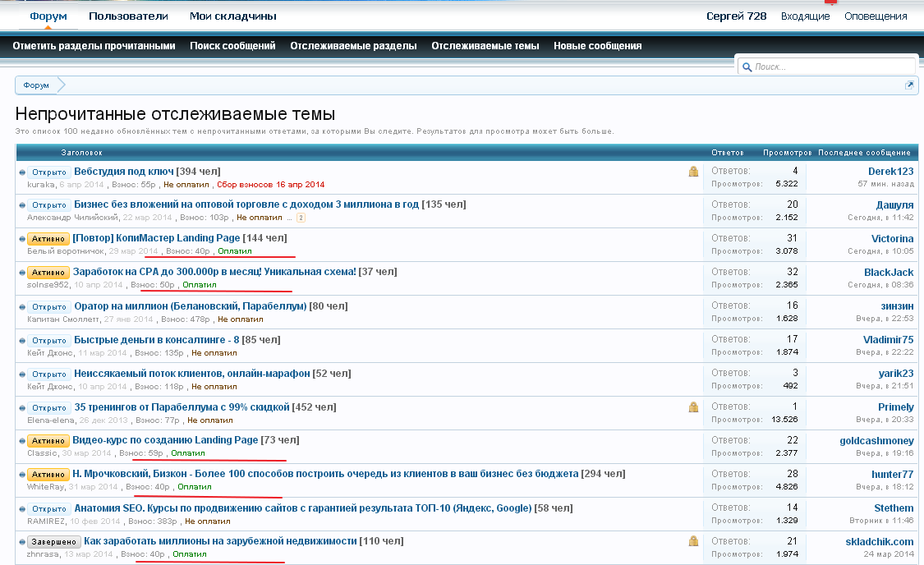
Task: Open thread 35 тренингов от Парабеллума
Action: click(x=182, y=407)
